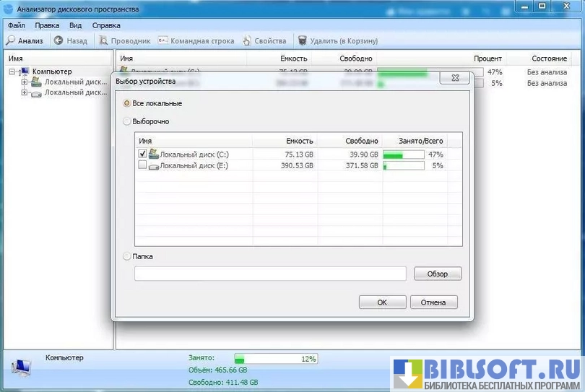Open the Файл menu

pyautogui.click(x=16, y=25)
